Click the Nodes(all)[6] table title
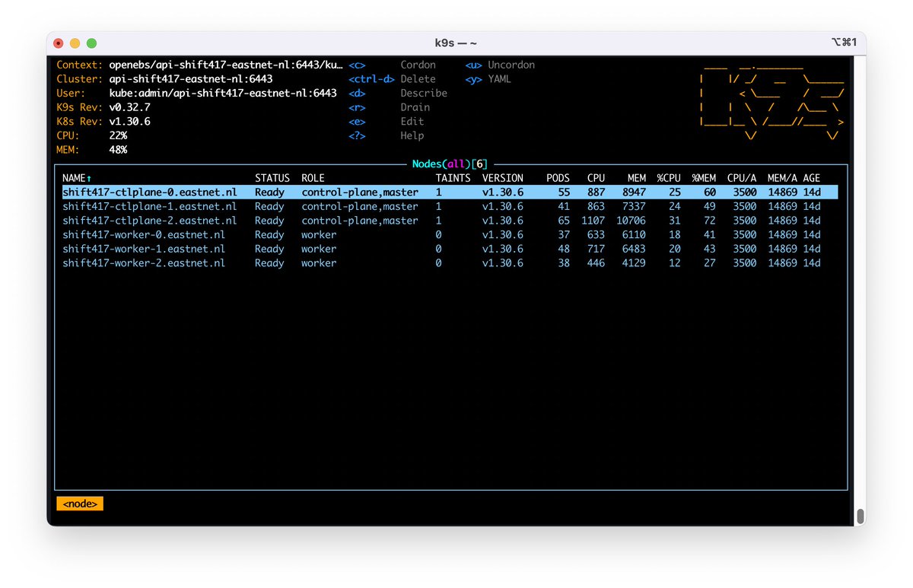913x588 pixels. tap(450, 164)
